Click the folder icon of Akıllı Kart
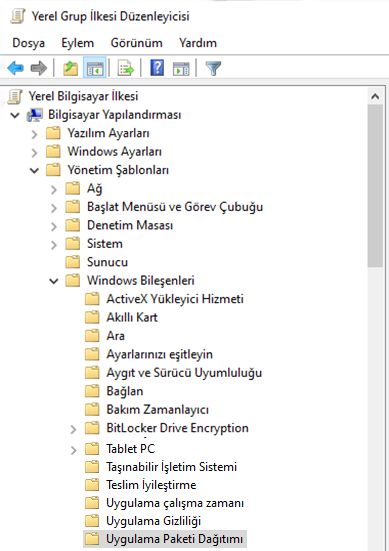 point(92,317)
